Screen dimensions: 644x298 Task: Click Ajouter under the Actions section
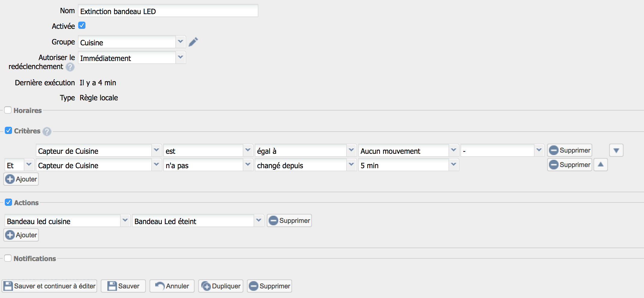coord(21,235)
